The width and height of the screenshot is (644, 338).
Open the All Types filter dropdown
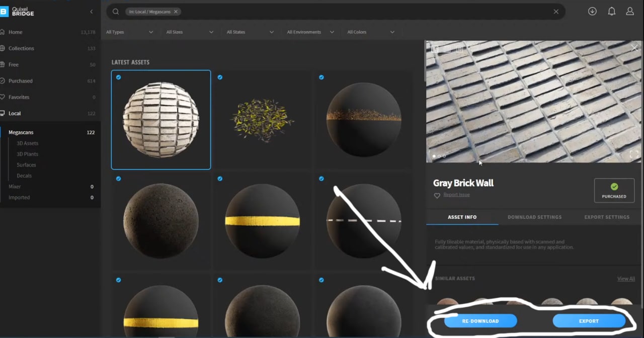pyautogui.click(x=129, y=32)
